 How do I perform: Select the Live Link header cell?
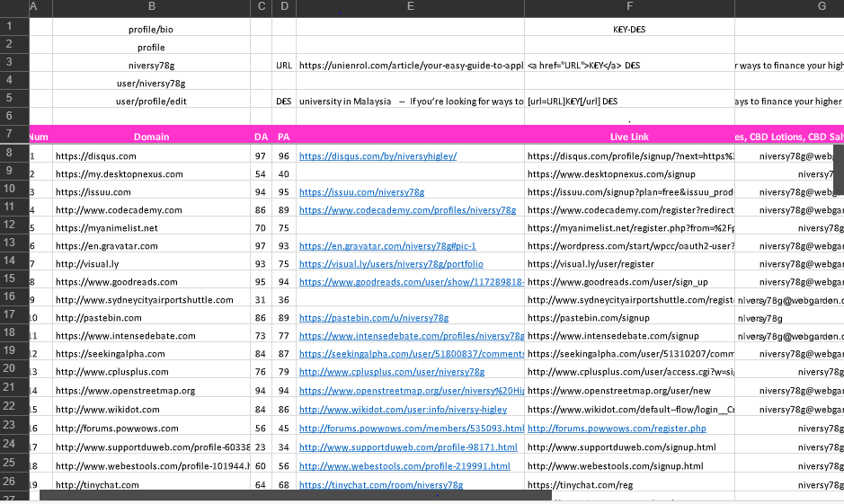click(x=629, y=137)
